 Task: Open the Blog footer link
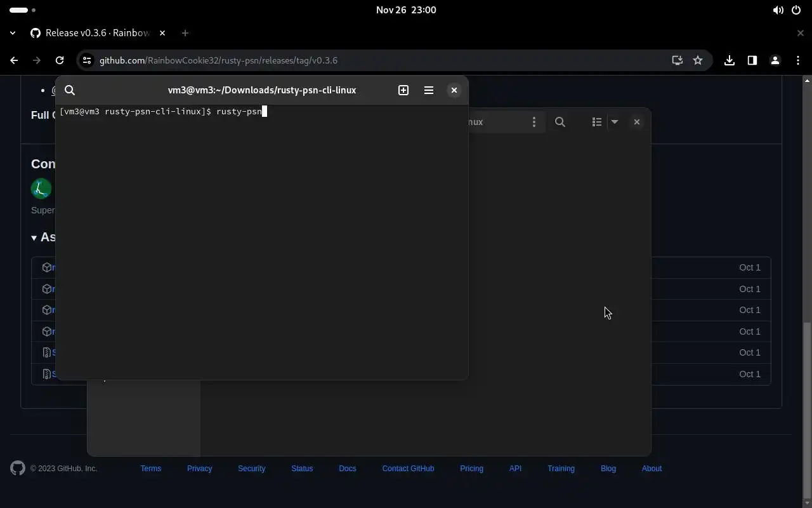(608, 469)
